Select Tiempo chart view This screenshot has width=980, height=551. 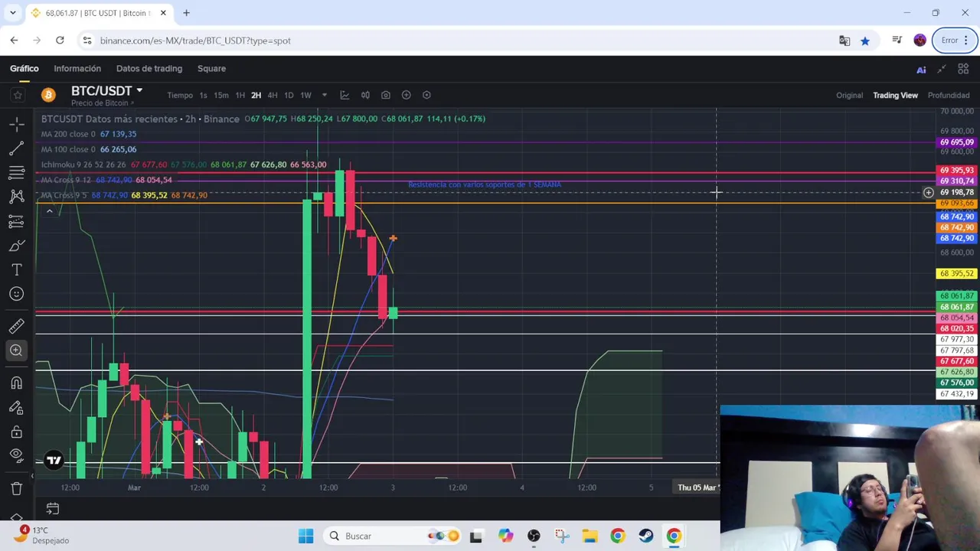[x=180, y=95]
